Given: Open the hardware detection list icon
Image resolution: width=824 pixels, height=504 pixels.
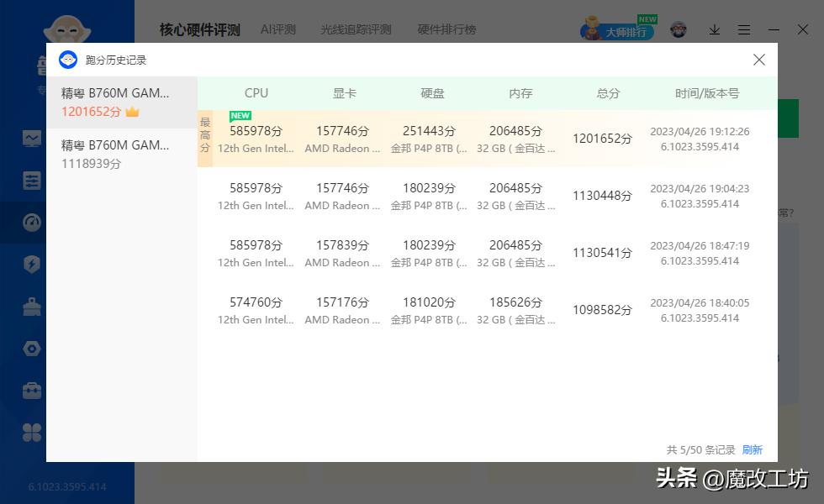Looking at the screenshot, I should [31, 181].
